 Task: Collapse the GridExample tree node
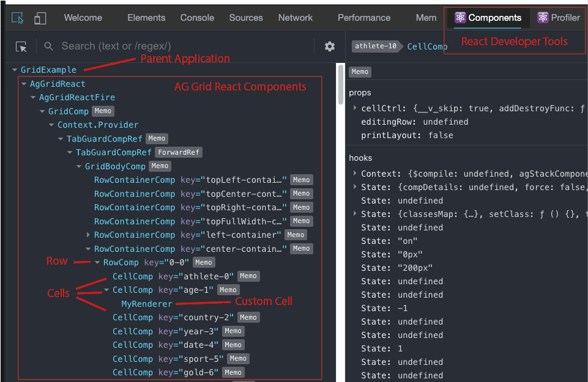(x=15, y=70)
